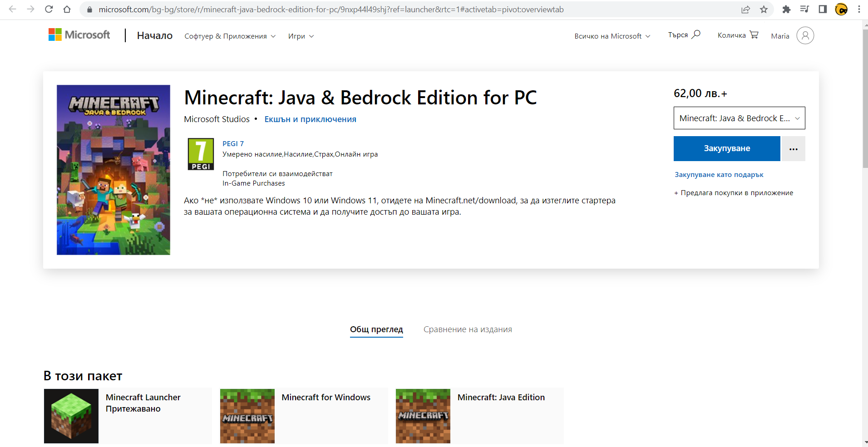The width and height of the screenshot is (868, 447).
Task: Reload the page
Action: pos(49,10)
